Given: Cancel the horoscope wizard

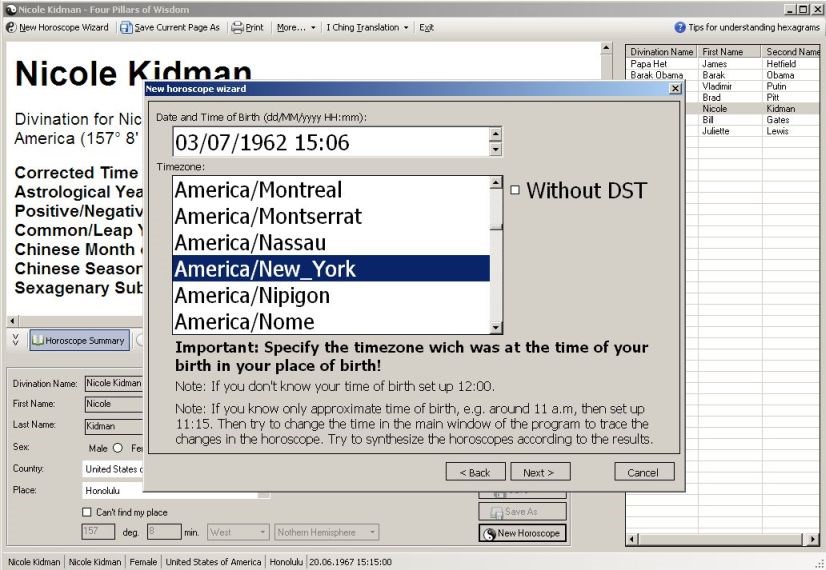Looking at the screenshot, I should pyautogui.click(x=644, y=472).
